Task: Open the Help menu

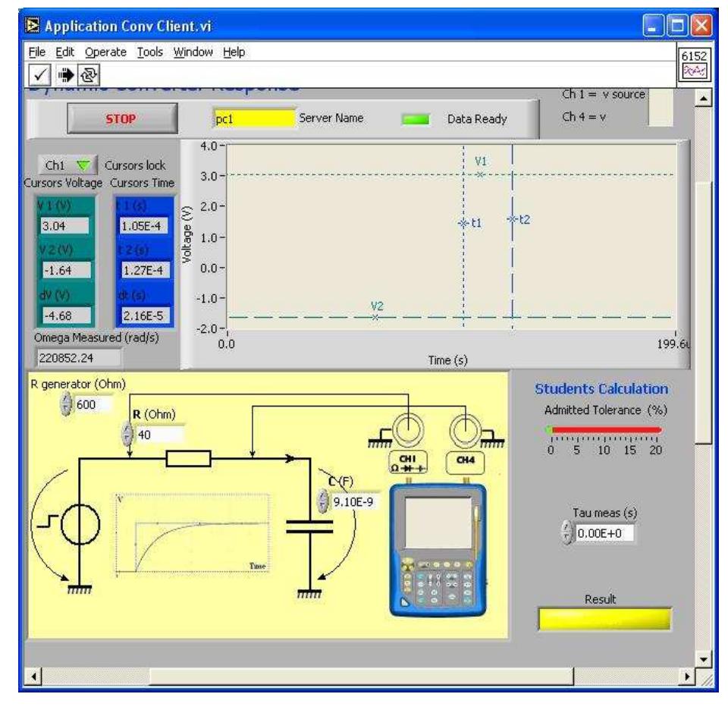Action: click(x=234, y=52)
